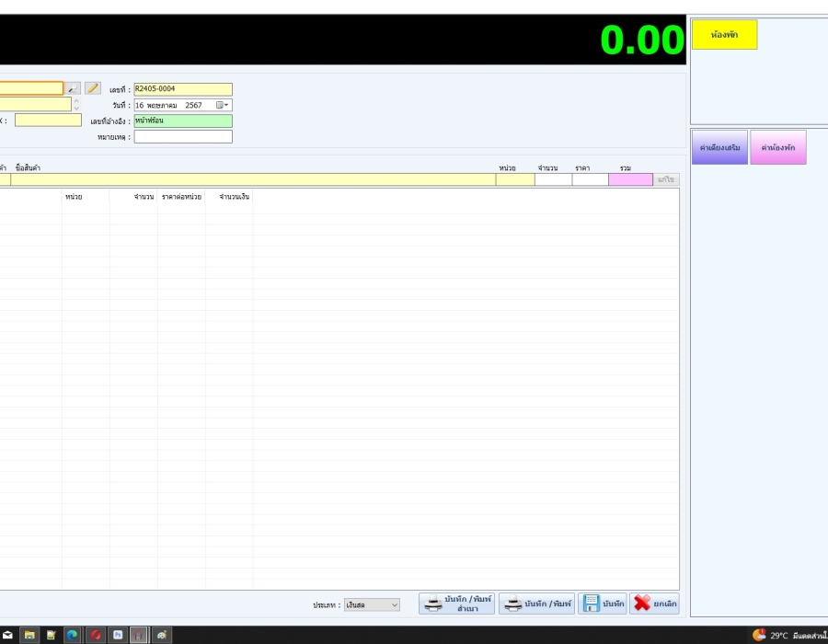
Task: Click the green เลขที่อ้างอิง reference field
Action: coord(183,121)
